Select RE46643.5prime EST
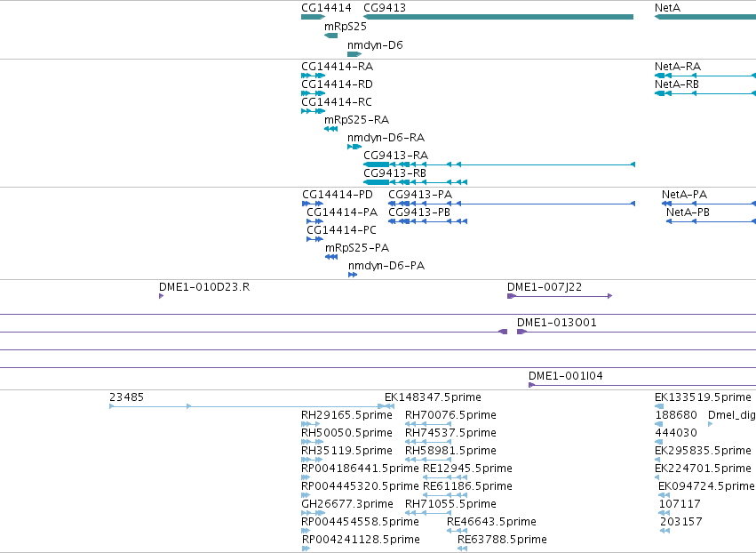The image size is (756, 553). point(458,531)
